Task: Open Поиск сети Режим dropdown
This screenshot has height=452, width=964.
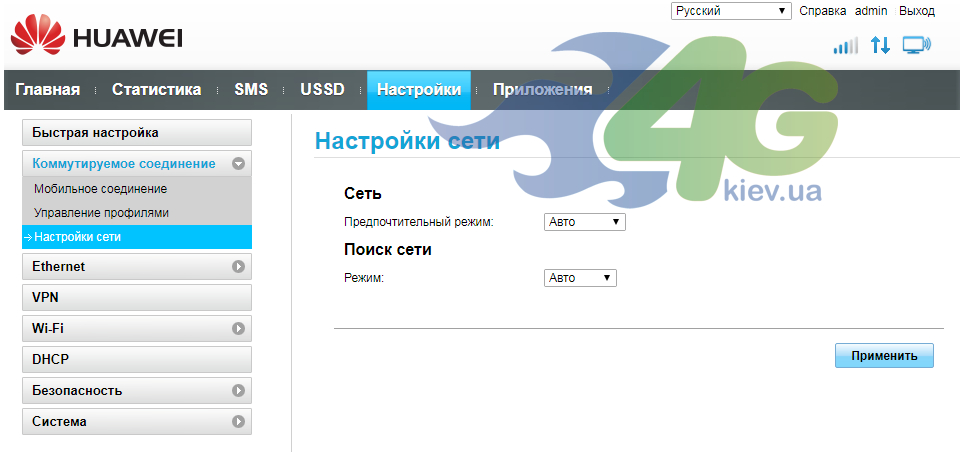Action: tap(580, 278)
